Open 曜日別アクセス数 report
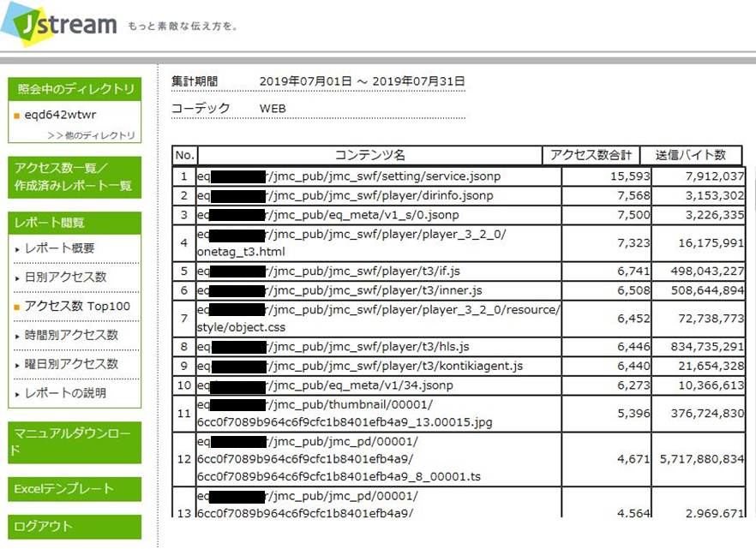Viewport: 756px width, 549px height. click(x=71, y=364)
